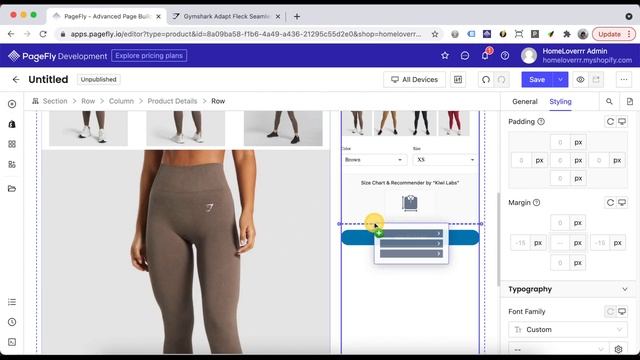Open the notifications bell icon
This screenshot has width=640, height=360.
click(x=485, y=56)
